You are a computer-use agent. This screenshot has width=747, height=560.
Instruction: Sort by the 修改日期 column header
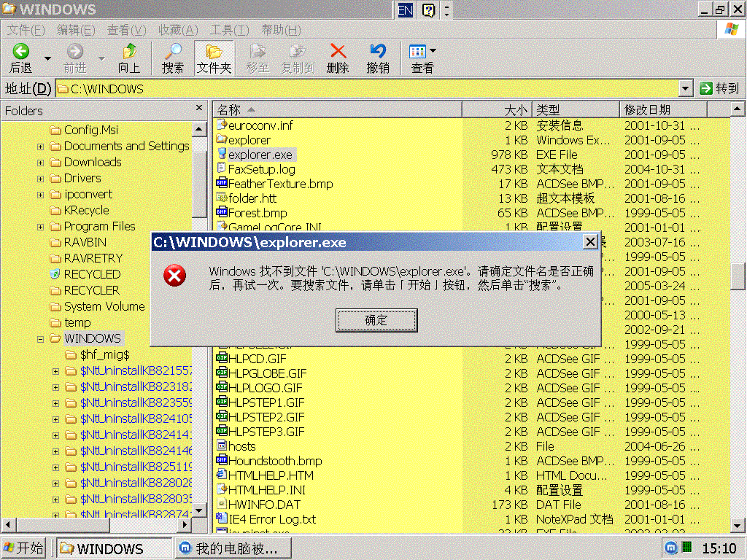click(663, 110)
